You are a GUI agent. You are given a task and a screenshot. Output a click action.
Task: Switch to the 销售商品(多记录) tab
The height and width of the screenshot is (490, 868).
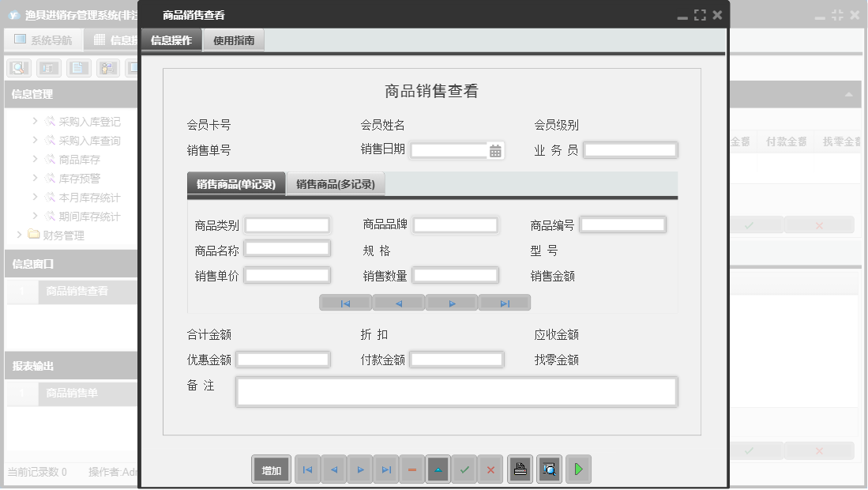[x=336, y=183]
